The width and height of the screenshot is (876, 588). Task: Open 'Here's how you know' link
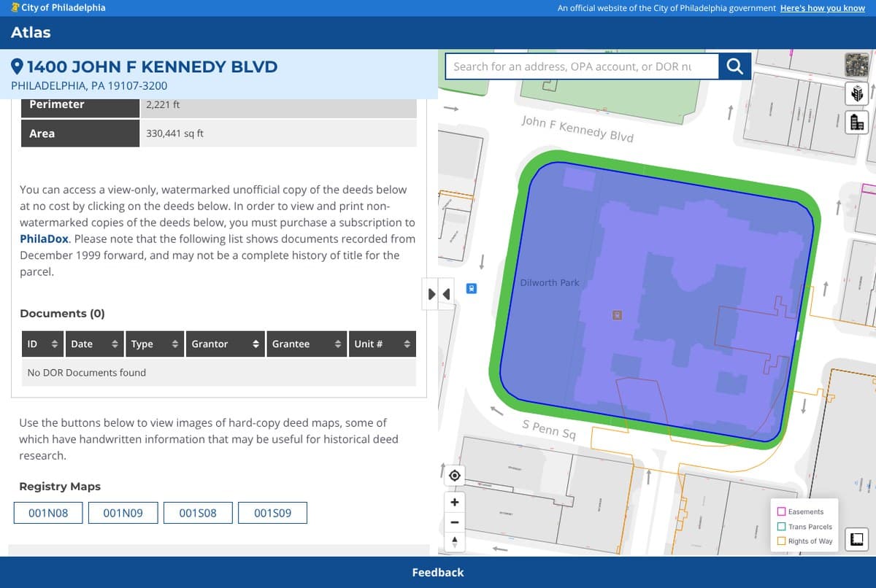[822, 8]
